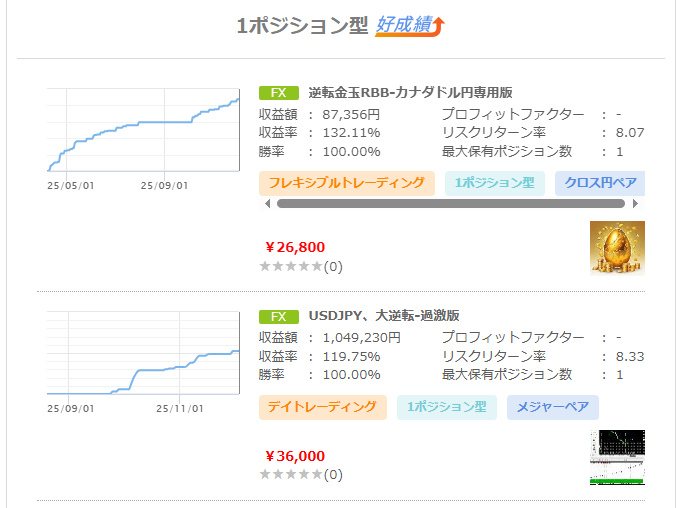Select the フレキシブルトレーディング tag

pyautogui.click(x=347, y=183)
